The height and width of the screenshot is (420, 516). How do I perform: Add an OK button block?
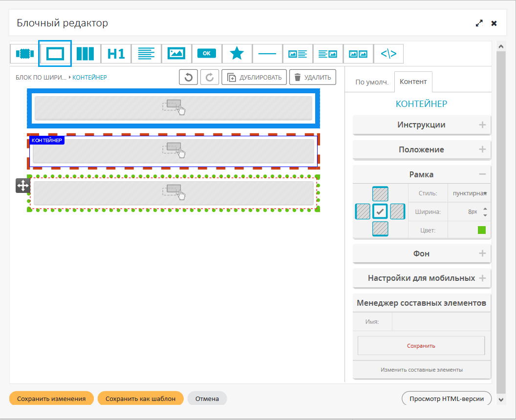point(207,54)
